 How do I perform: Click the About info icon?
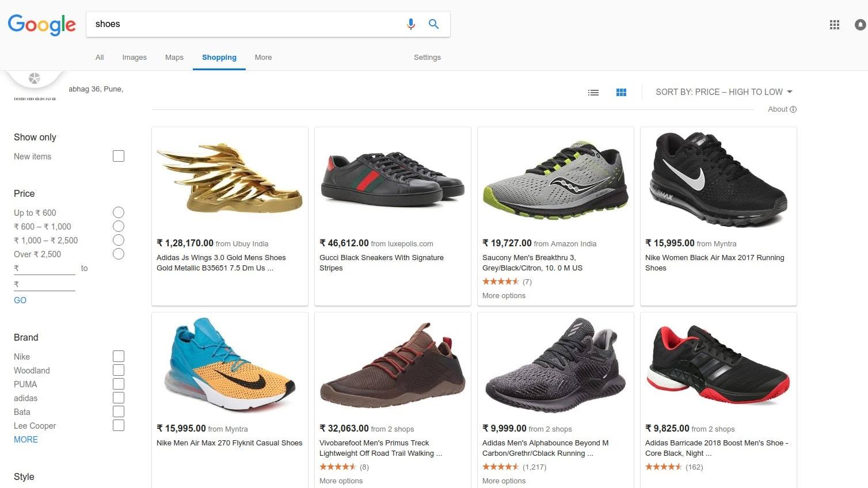[x=793, y=109]
